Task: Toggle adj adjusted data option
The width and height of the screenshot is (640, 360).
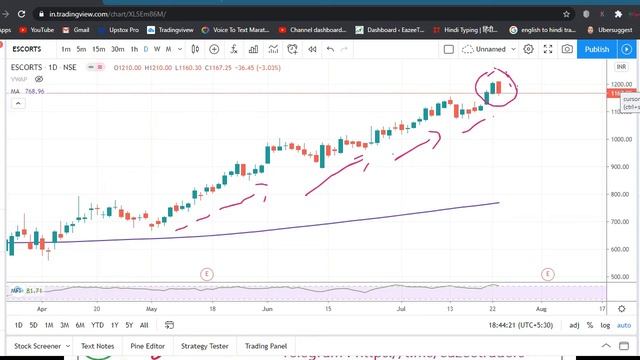Action: [574, 325]
